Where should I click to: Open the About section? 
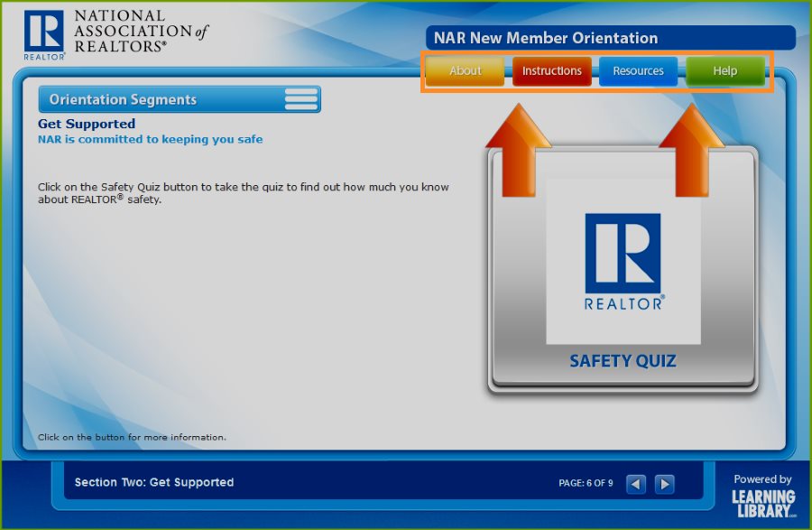(465, 71)
